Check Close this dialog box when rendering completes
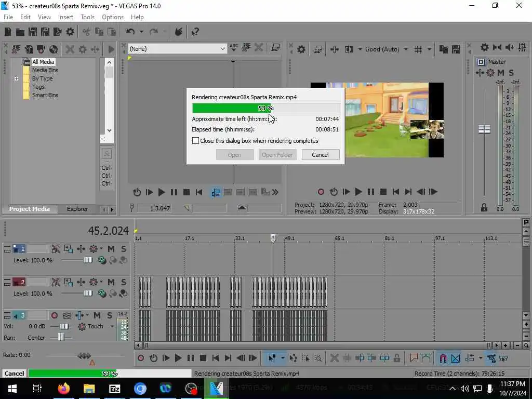This screenshot has height=399, width=532. (195, 140)
